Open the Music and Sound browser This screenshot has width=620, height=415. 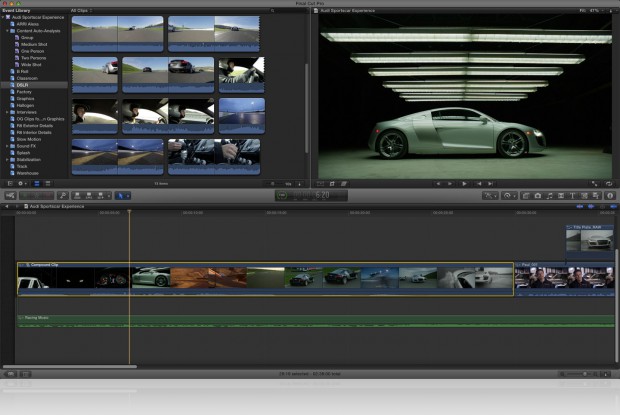tap(550, 195)
